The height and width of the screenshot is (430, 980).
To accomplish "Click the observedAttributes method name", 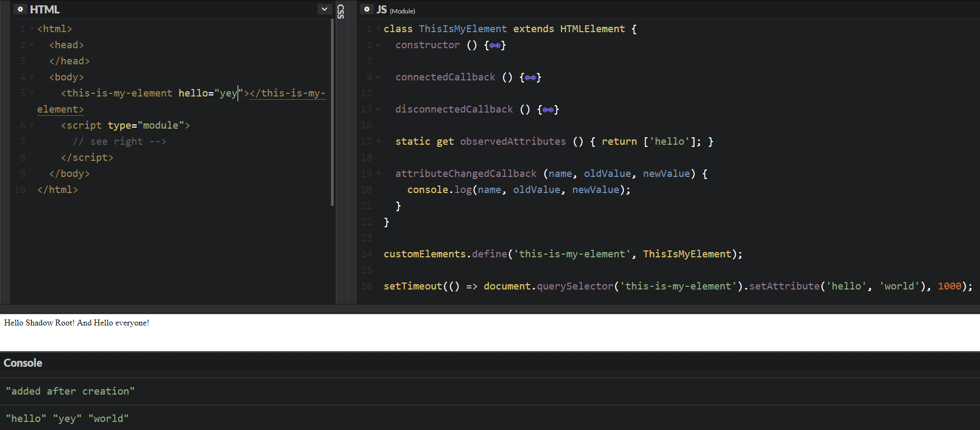I will [513, 142].
